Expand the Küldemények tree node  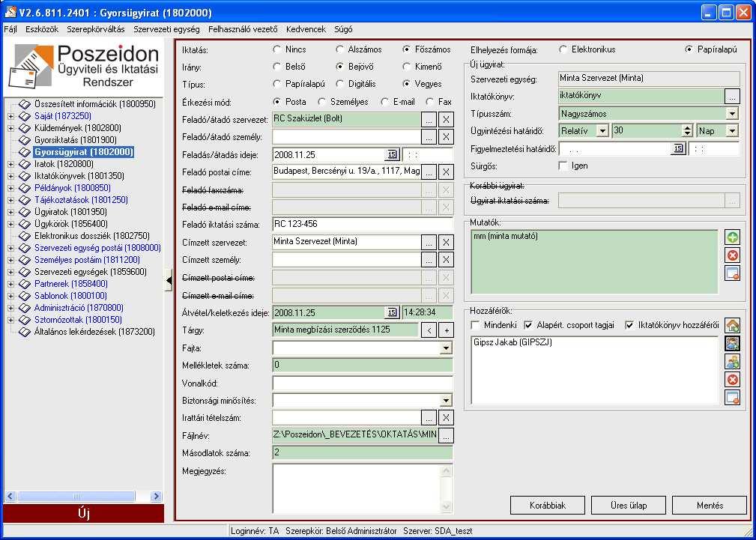click(11, 128)
